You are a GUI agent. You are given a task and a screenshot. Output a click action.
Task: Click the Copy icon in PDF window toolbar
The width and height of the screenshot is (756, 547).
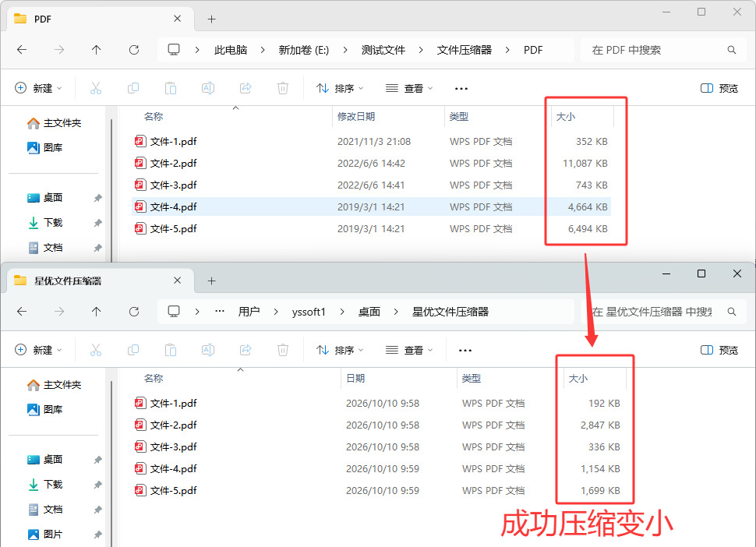tap(133, 88)
